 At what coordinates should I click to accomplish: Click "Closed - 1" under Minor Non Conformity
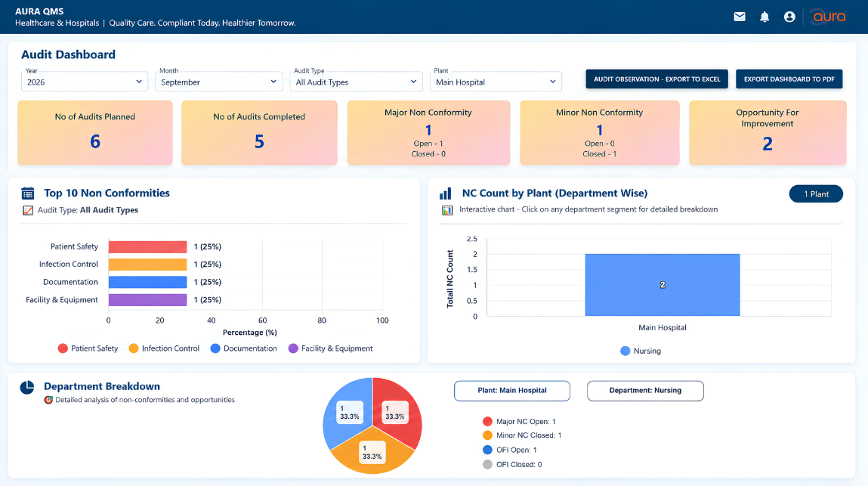[599, 154]
